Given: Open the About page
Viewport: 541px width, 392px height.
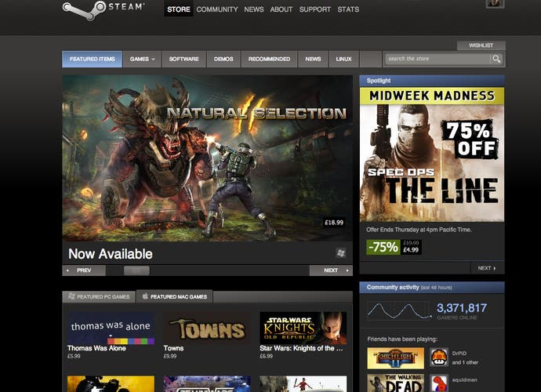Looking at the screenshot, I should click(281, 9).
